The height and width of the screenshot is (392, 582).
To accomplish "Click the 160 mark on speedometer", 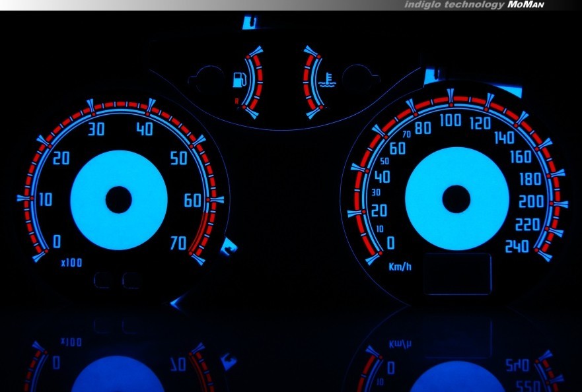I will [x=521, y=157].
